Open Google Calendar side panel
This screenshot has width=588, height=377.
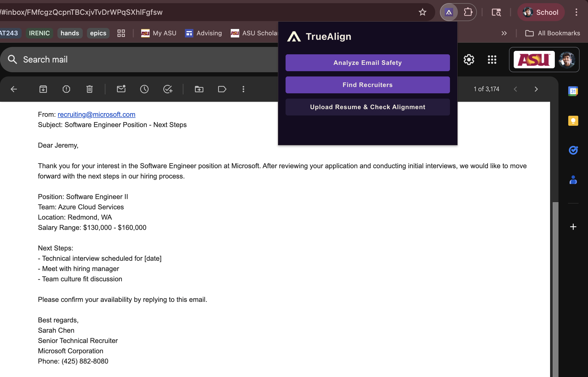coord(573,91)
